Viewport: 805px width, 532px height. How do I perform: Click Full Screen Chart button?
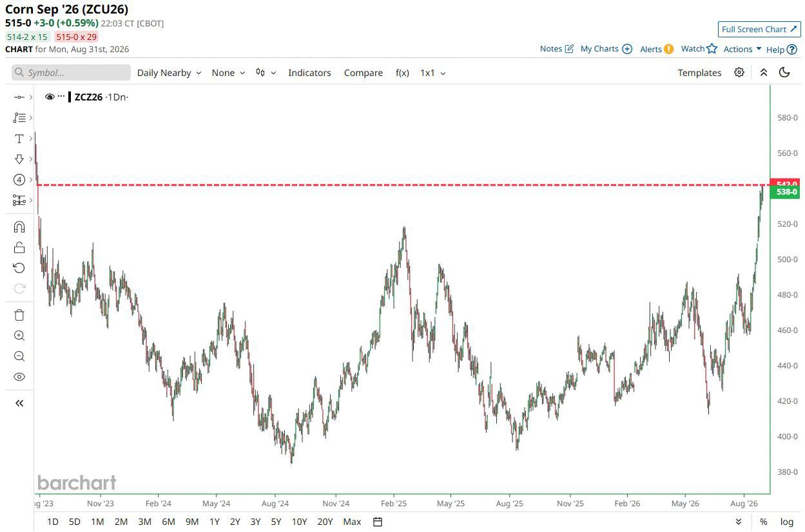tap(759, 29)
